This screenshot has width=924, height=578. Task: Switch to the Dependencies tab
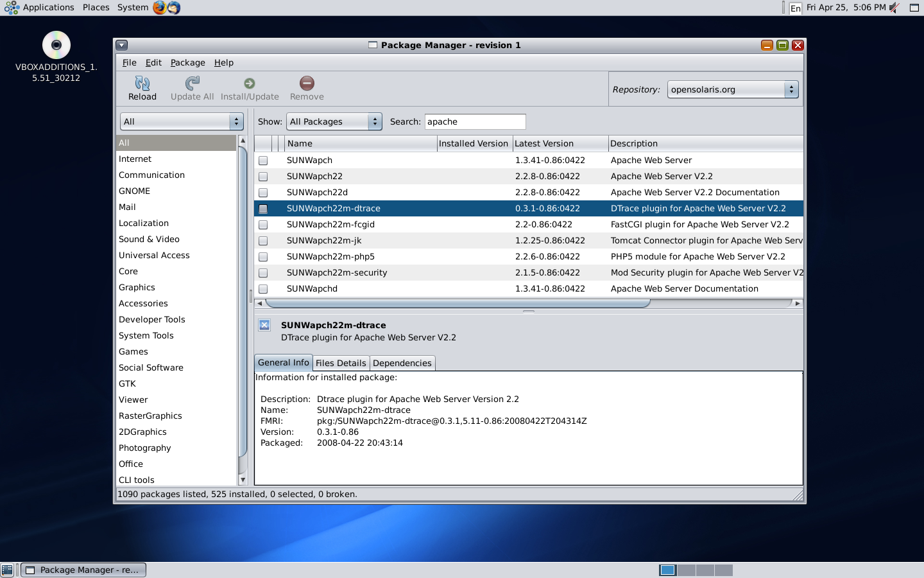pos(402,363)
